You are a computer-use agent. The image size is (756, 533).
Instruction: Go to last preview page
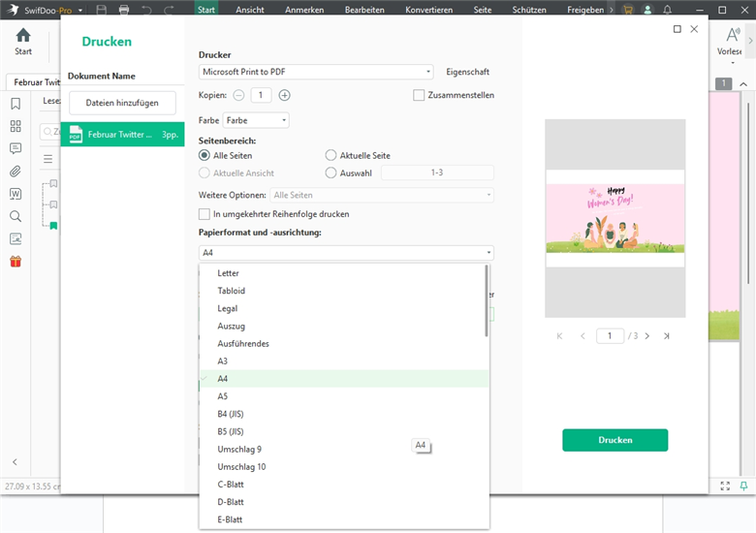[x=666, y=336]
